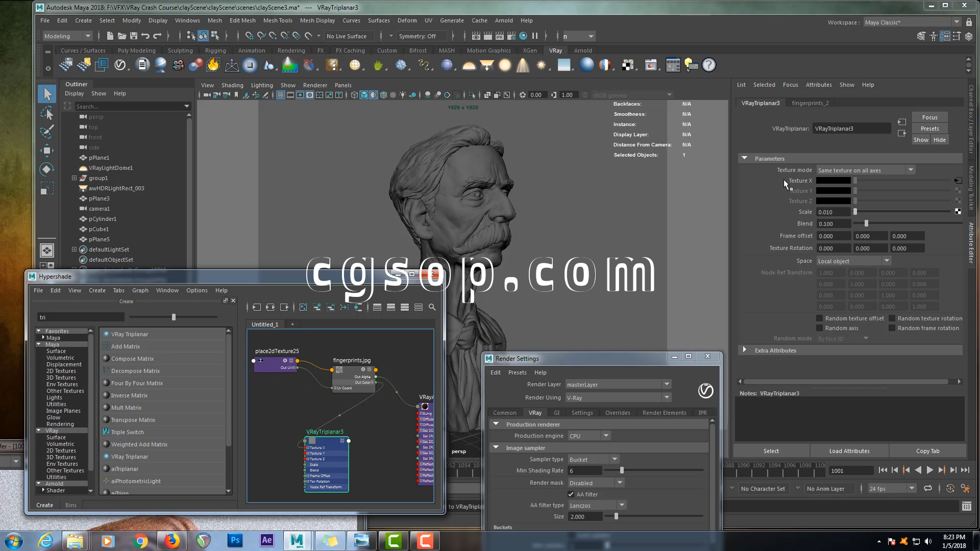Open the Texture mode dropdown
Image resolution: width=980 pixels, height=551 pixels.
pyautogui.click(x=865, y=170)
